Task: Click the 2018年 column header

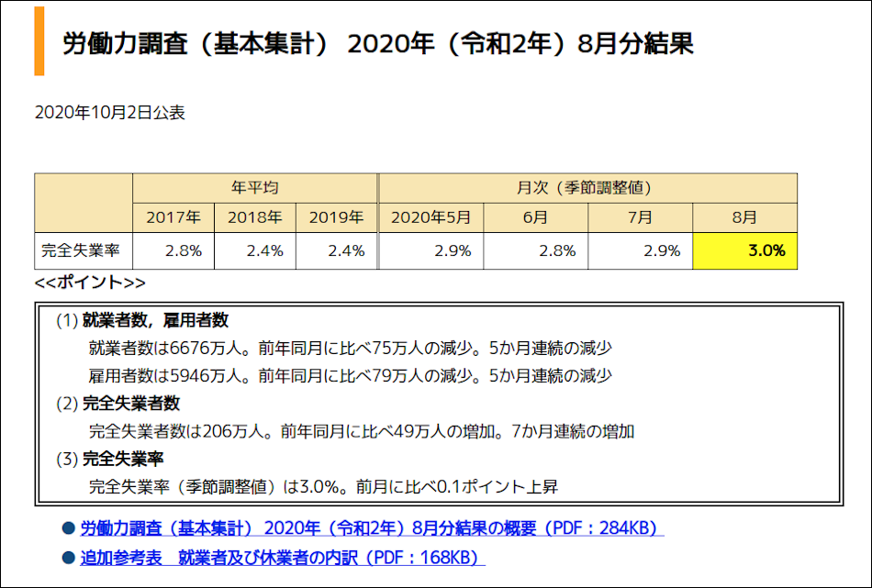Action: 254,217
